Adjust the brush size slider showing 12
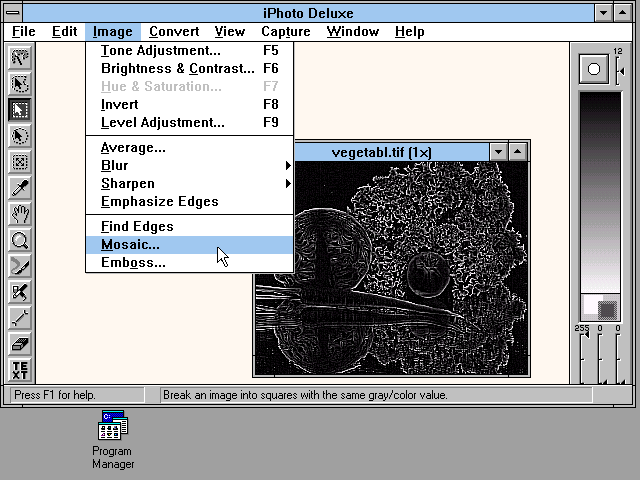The image size is (640, 480). click(620, 71)
